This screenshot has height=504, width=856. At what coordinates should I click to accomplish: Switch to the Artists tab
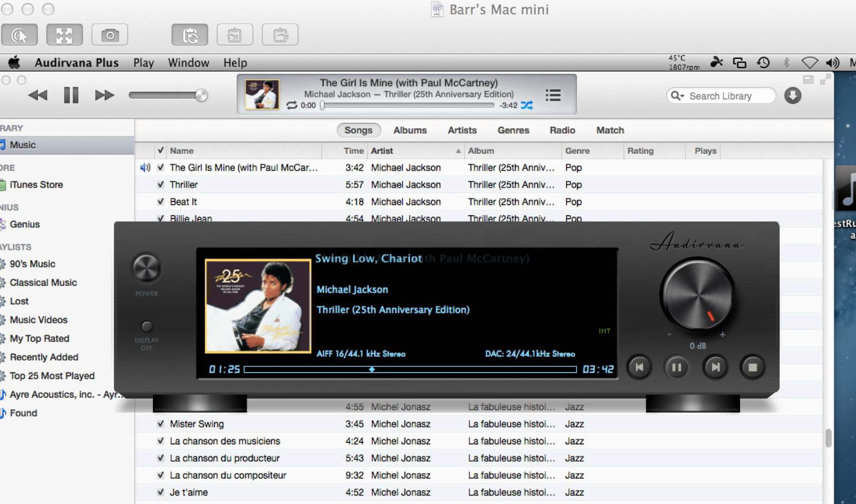tap(462, 130)
